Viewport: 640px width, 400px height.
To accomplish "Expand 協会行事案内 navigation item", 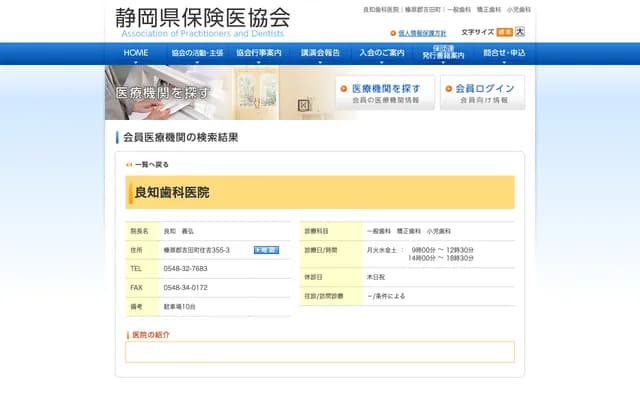I will tap(259, 52).
